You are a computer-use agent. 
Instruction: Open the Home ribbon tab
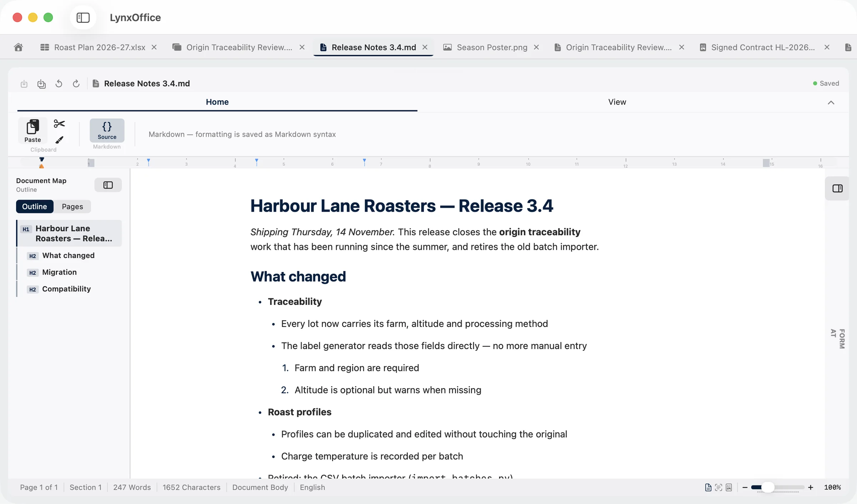tap(217, 102)
